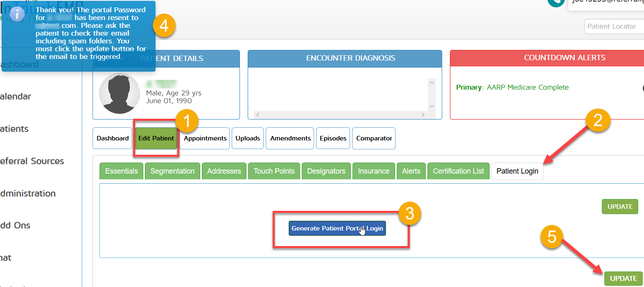Open the Comparator tab

tap(374, 138)
